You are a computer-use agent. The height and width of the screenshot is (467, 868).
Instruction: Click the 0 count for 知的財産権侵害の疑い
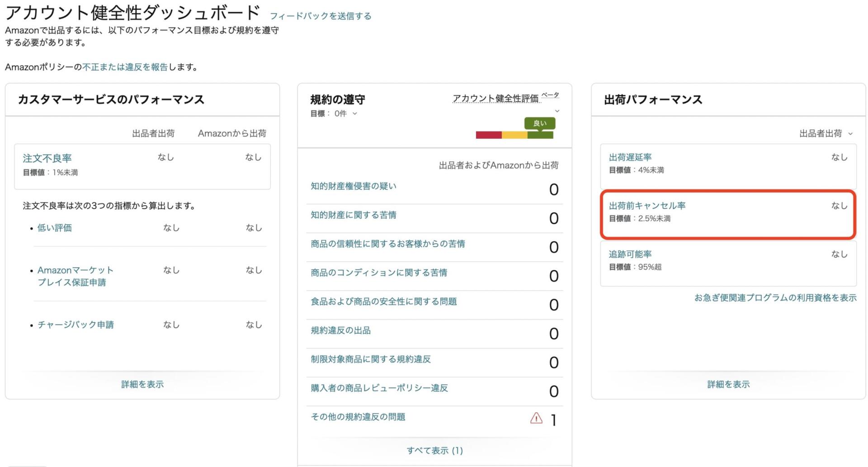[554, 189]
